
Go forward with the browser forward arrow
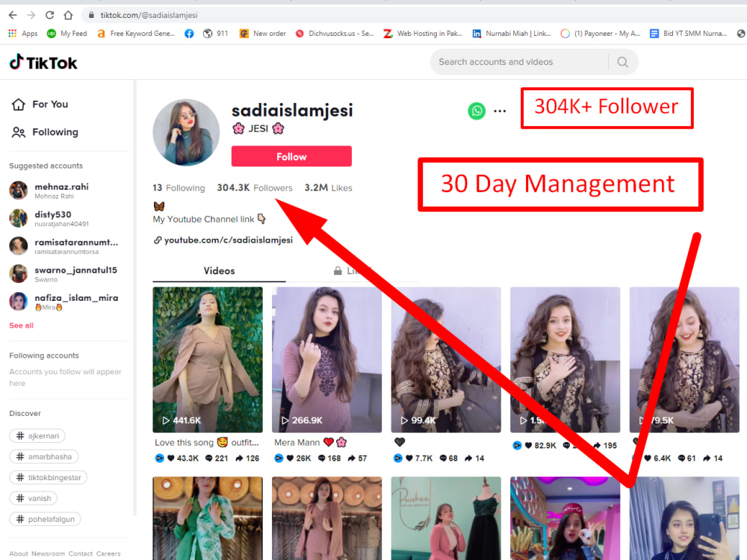coord(31,15)
